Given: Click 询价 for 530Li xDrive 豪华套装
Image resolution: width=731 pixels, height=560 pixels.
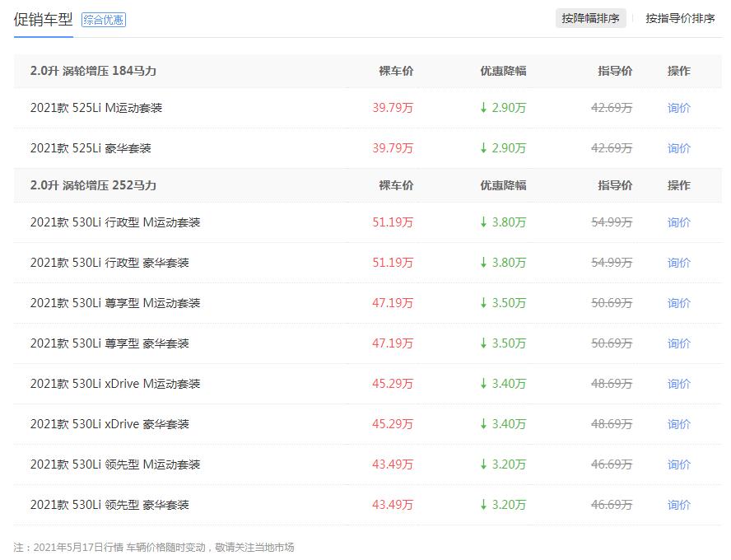Looking at the screenshot, I should pyautogui.click(x=679, y=424).
